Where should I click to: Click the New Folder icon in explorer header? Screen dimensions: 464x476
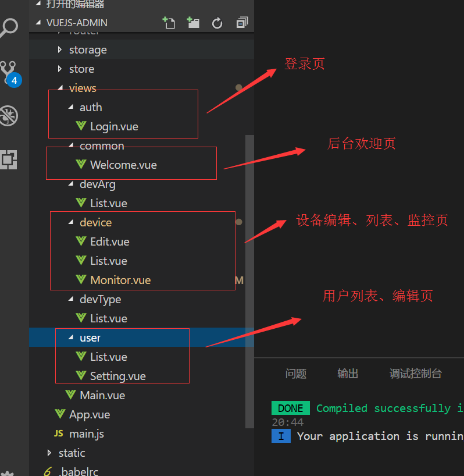pos(193,23)
